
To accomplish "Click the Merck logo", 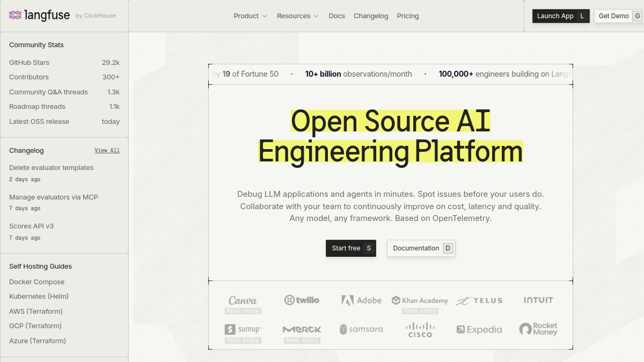I will coord(302,329).
